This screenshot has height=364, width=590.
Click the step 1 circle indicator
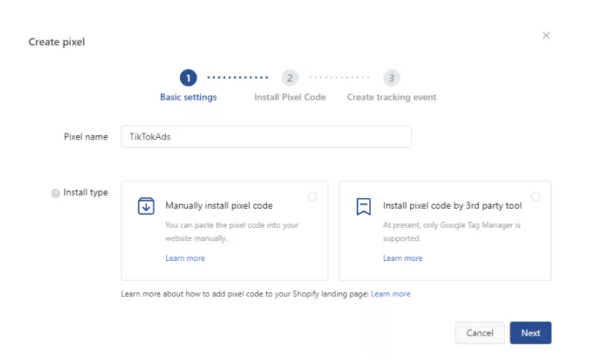coord(188,78)
